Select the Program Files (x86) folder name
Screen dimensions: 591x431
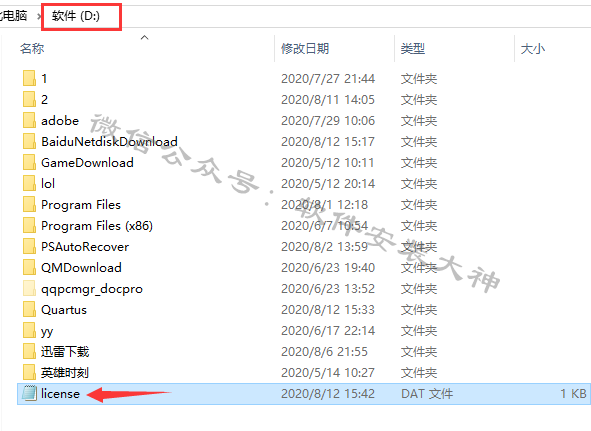[97, 225]
